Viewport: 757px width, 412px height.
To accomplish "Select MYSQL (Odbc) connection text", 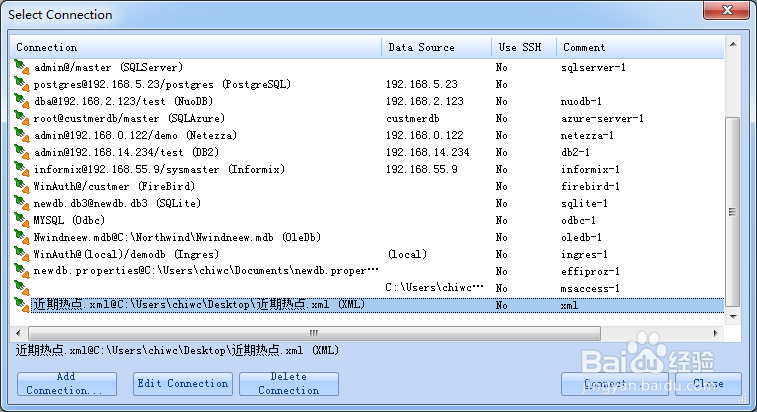I will tap(69, 220).
